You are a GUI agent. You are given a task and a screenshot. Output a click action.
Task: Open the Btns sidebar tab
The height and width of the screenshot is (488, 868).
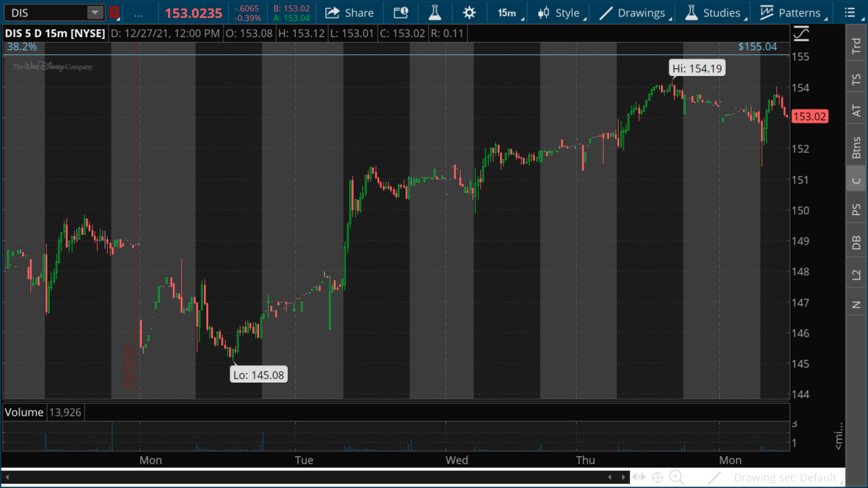point(856,147)
